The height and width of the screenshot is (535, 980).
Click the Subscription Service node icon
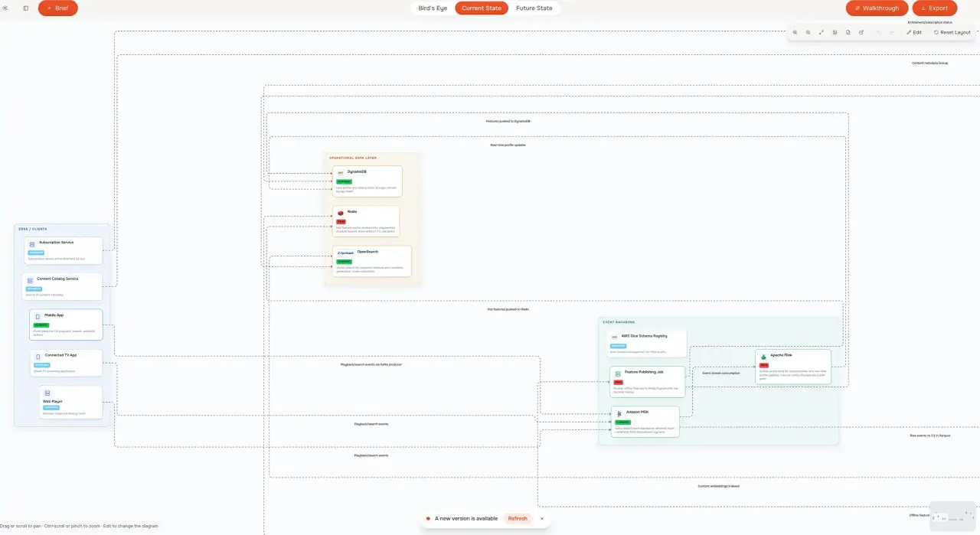[31, 244]
